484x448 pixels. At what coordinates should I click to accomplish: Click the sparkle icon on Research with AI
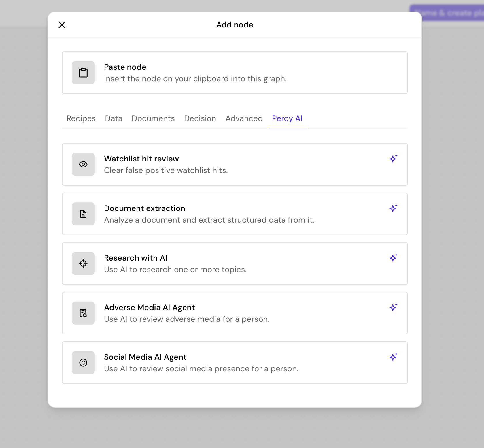click(x=393, y=258)
